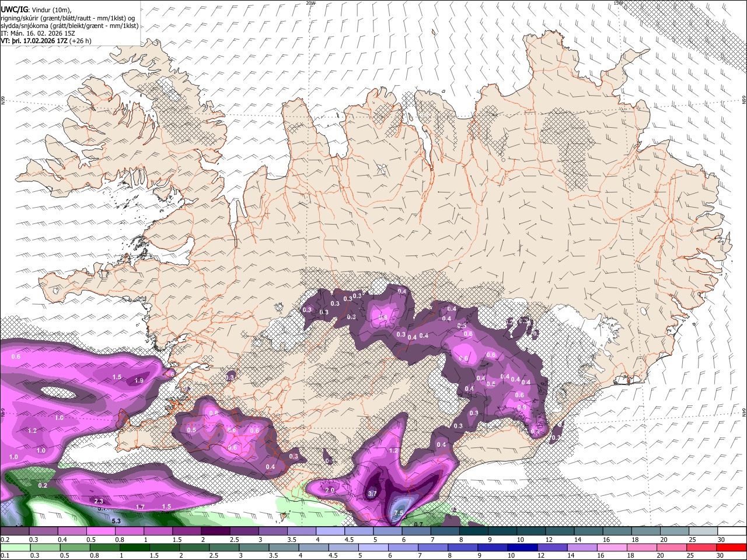Image resolution: width=747 pixels, height=560 pixels.
Task: Pick the white swatch at 30, upper legend
Action: tap(732, 531)
